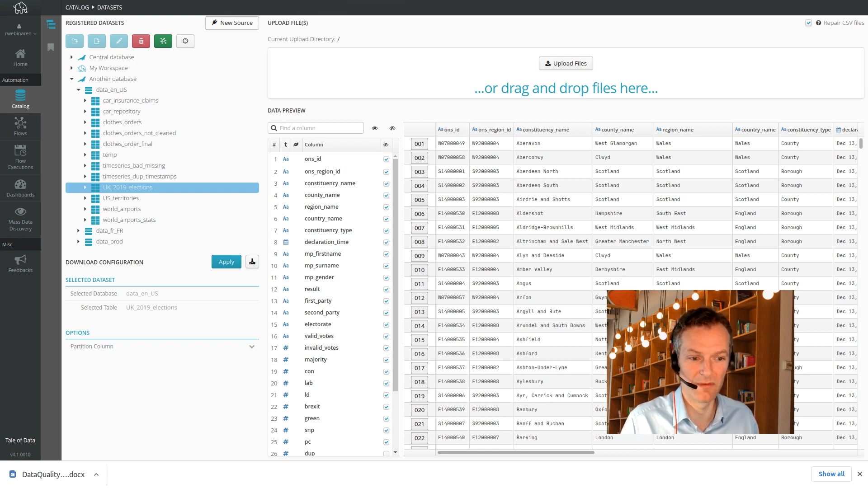Click the hide all columns crossed-eye icon

coord(392,128)
